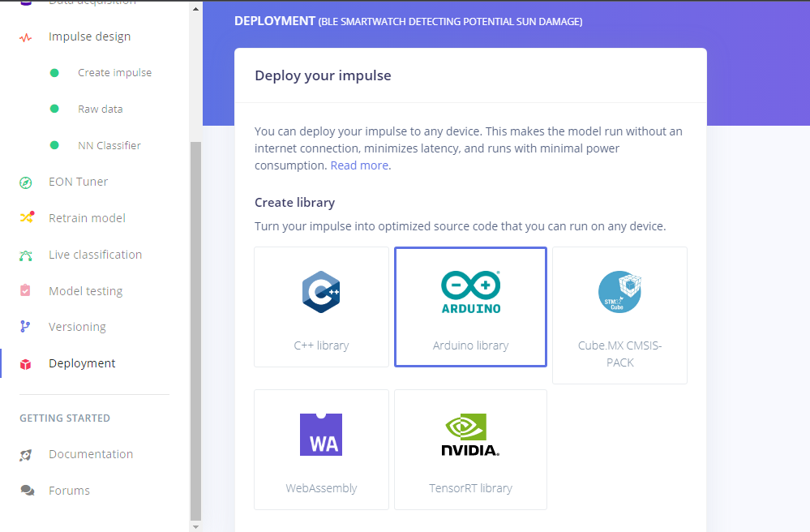Screen dimensions: 810x532
Task: Open EON Tuner from the sidebar
Action: pos(78,182)
